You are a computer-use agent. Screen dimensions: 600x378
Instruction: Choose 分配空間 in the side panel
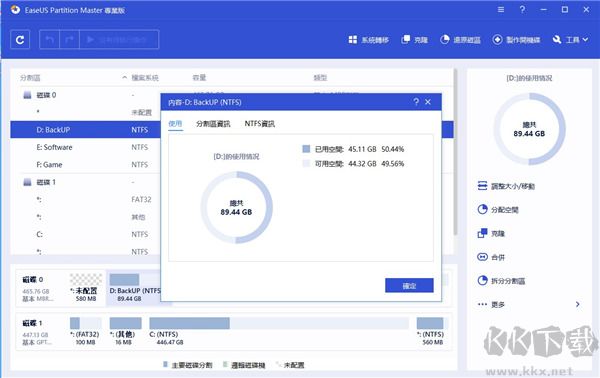coord(498,210)
